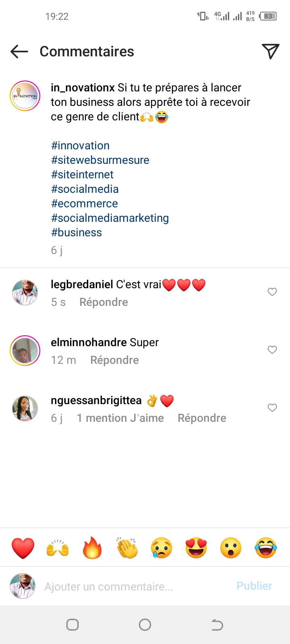The image size is (290, 644).
Task: Tap Répondre under elminnohandre's comment
Action: click(x=114, y=360)
